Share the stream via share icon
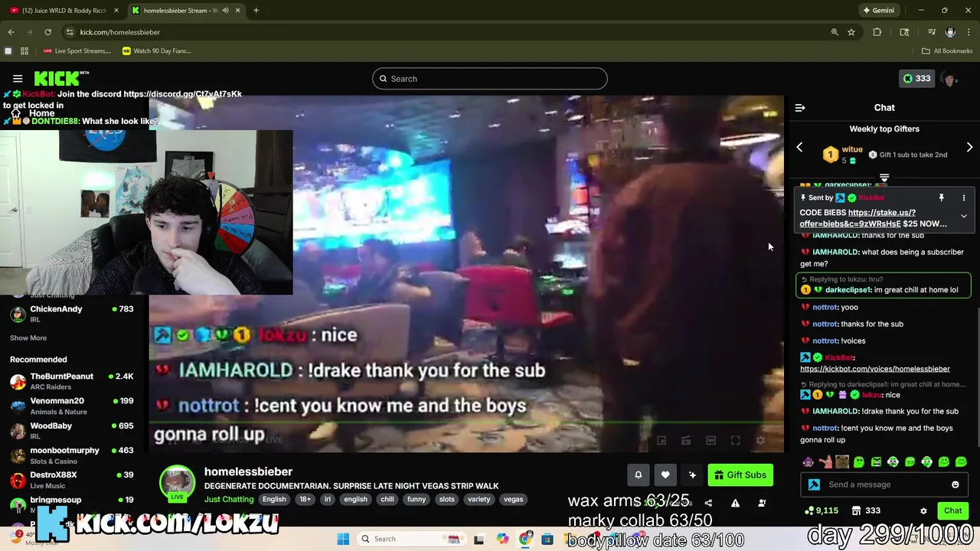 pos(708,504)
